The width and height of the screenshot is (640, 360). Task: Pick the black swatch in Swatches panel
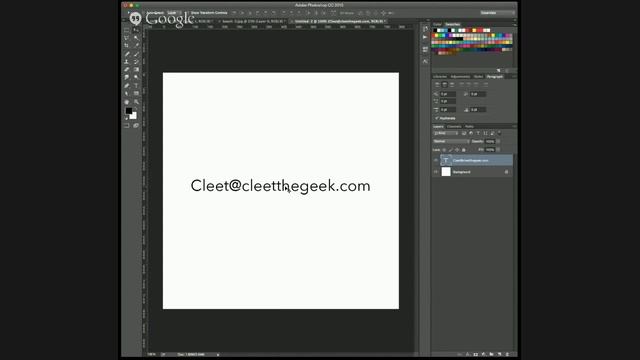(x=435, y=30)
